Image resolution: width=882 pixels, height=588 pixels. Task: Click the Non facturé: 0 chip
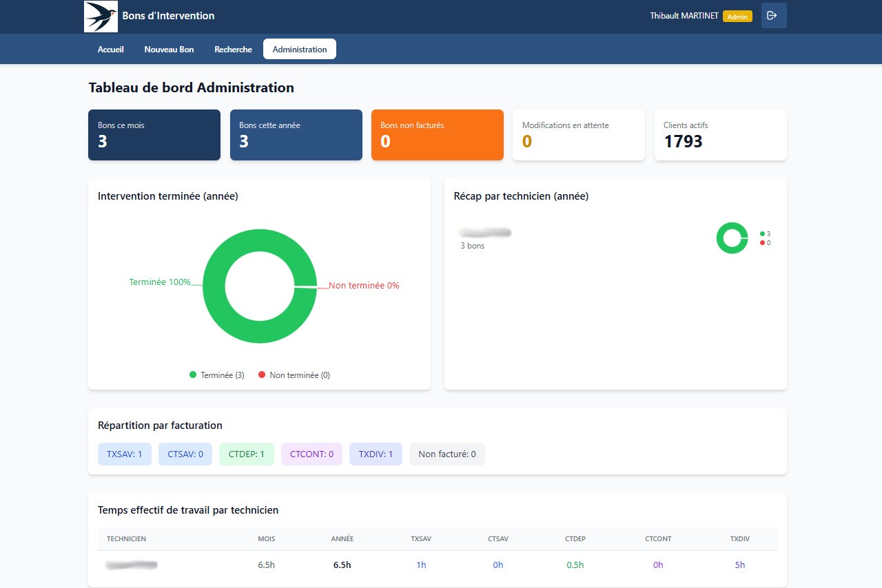(x=447, y=454)
